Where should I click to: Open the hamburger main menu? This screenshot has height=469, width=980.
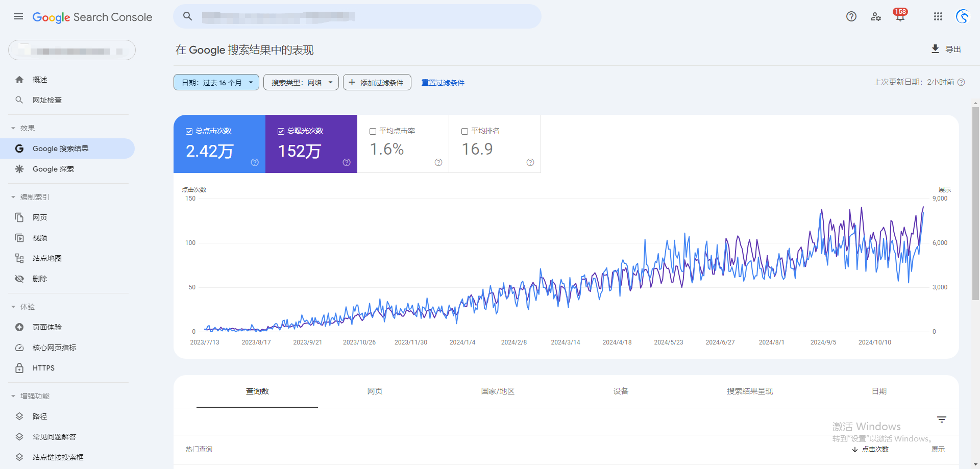[x=18, y=16]
